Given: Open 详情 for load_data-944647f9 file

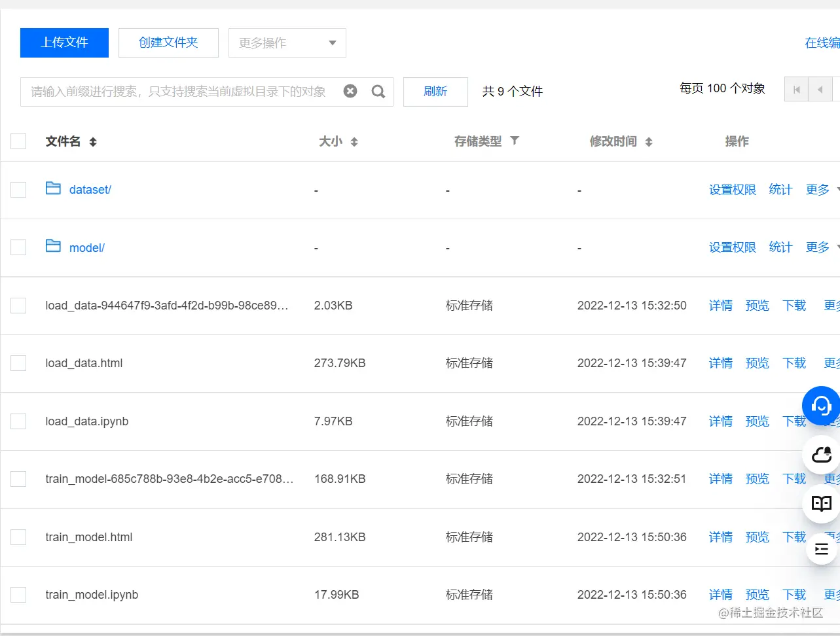Looking at the screenshot, I should [721, 306].
